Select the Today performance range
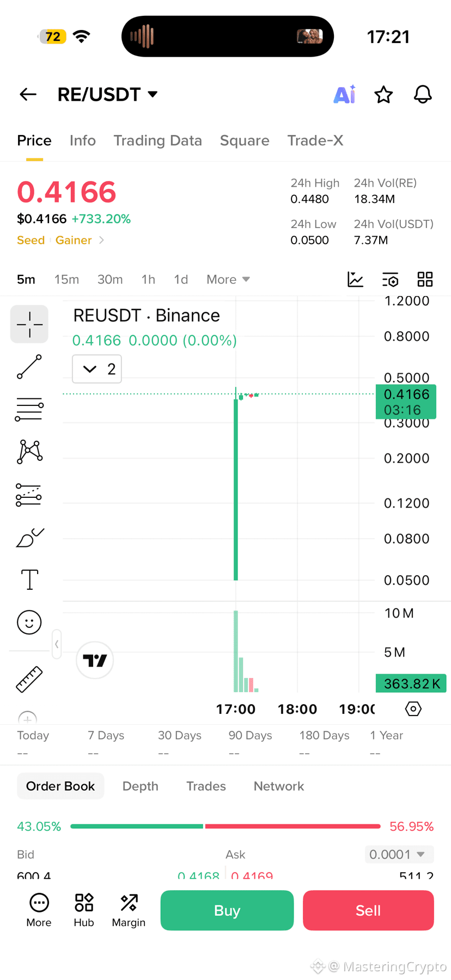Viewport: 451px width, 980px height. pyautogui.click(x=33, y=743)
